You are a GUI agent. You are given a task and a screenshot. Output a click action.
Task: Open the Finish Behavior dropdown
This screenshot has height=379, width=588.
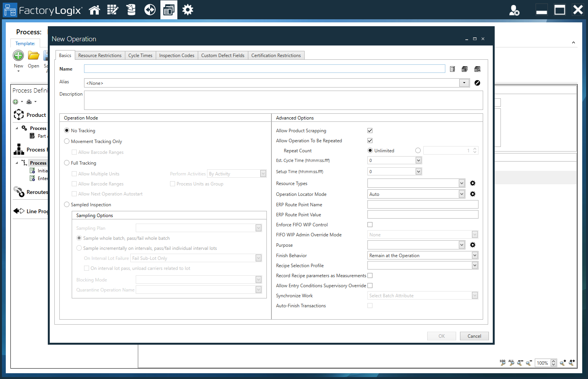click(x=475, y=255)
